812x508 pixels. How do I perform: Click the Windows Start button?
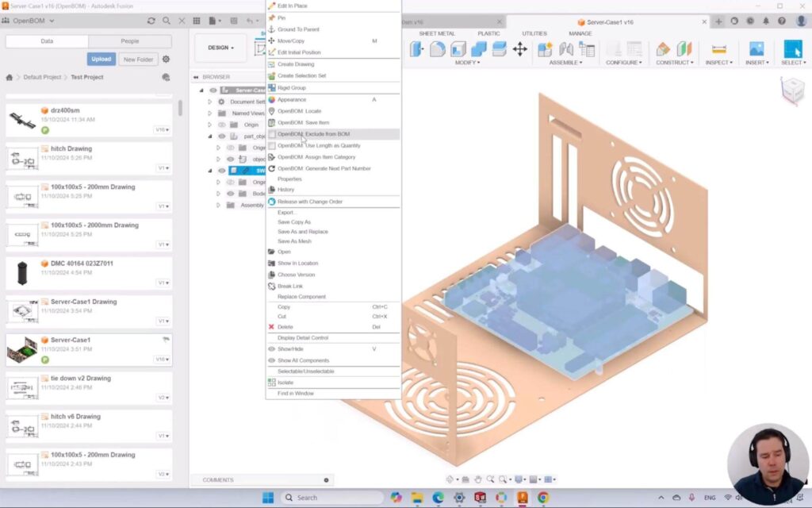tap(268, 498)
